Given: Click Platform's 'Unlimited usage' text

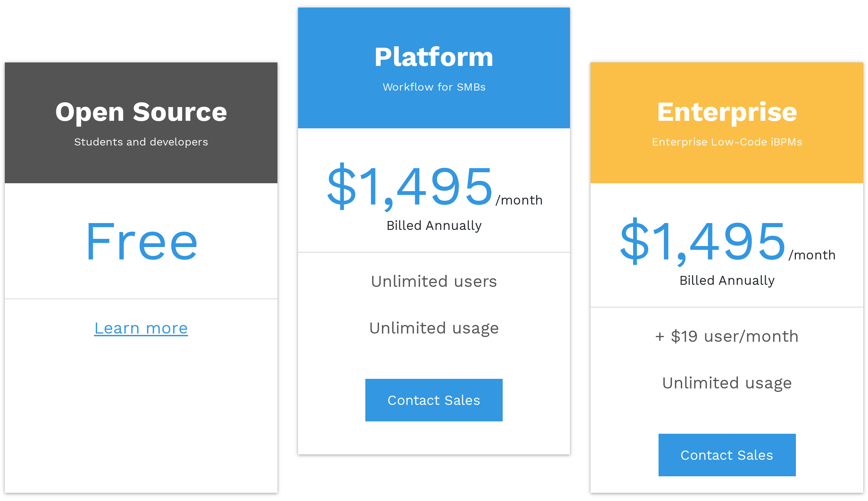Looking at the screenshot, I should (433, 328).
